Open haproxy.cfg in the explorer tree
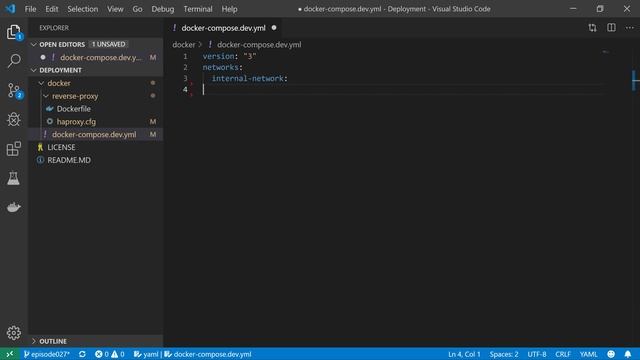Viewport: 640px width, 360px height. 76,122
